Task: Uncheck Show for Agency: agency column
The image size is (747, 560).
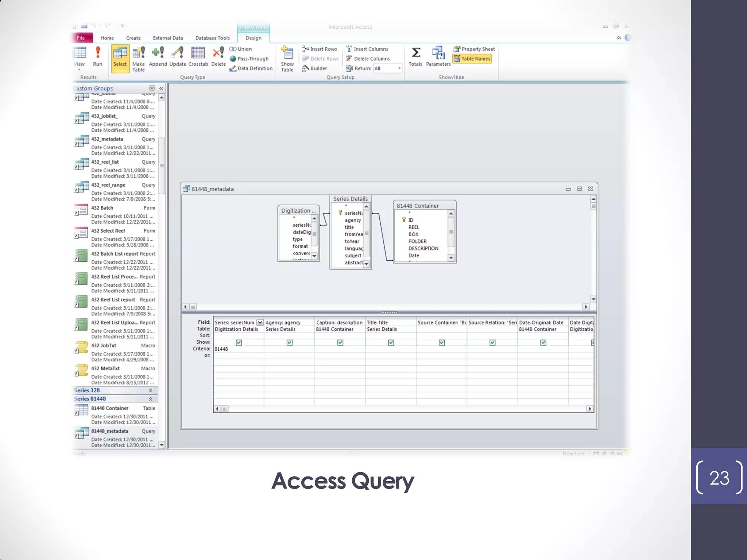Action: click(290, 342)
